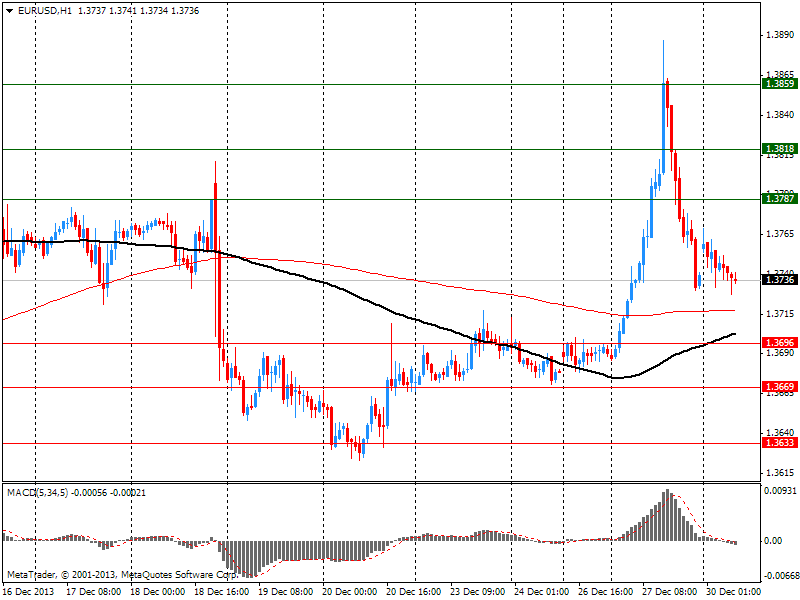800x600 pixels.
Task: Click the 20 Dec 16:00 time label
Action: point(413,592)
